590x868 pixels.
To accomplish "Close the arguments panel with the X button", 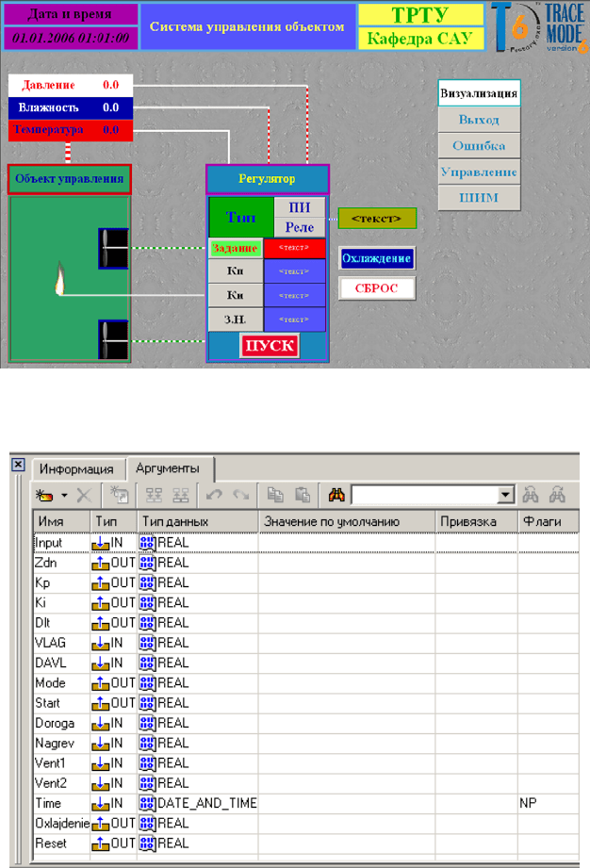I will [17, 466].
